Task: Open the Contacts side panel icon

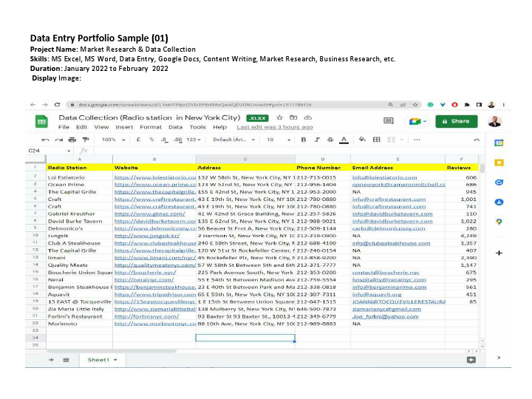Action: (499, 202)
